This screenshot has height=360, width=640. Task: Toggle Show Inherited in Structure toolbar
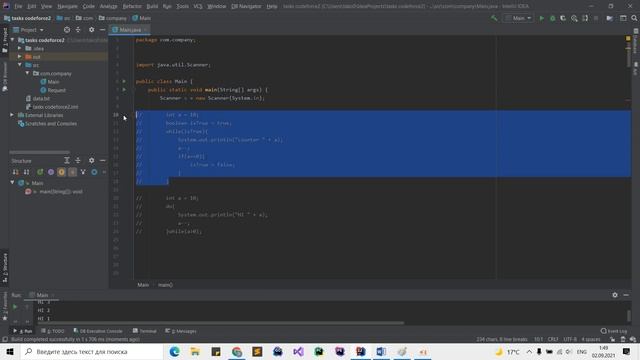(x=40, y=172)
